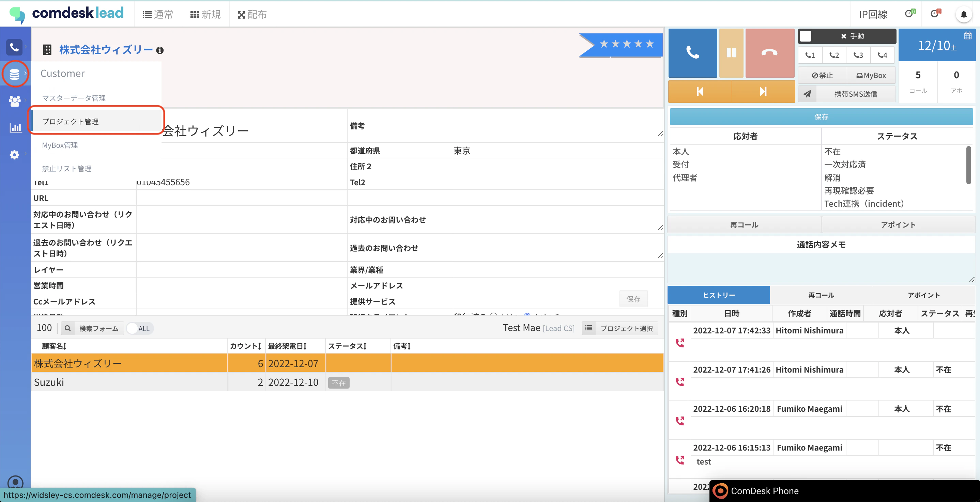The image size is (980, 502).
Task: Click the 禁止 button
Action: pos(822,75)
